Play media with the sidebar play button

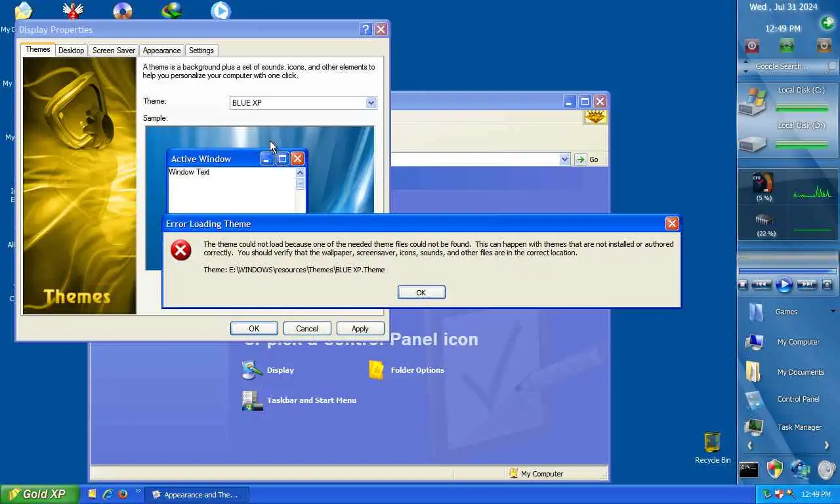pos(784,285)
